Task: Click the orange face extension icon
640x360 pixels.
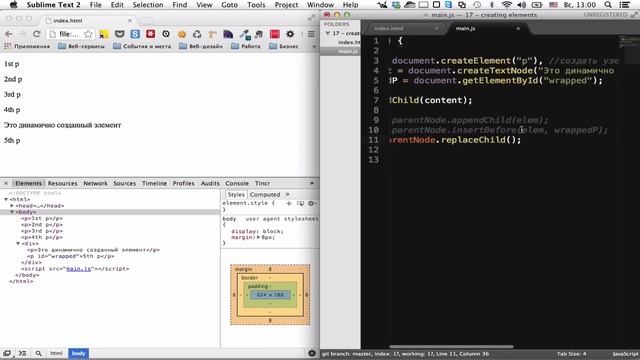Action: click(x=182, y=34)
